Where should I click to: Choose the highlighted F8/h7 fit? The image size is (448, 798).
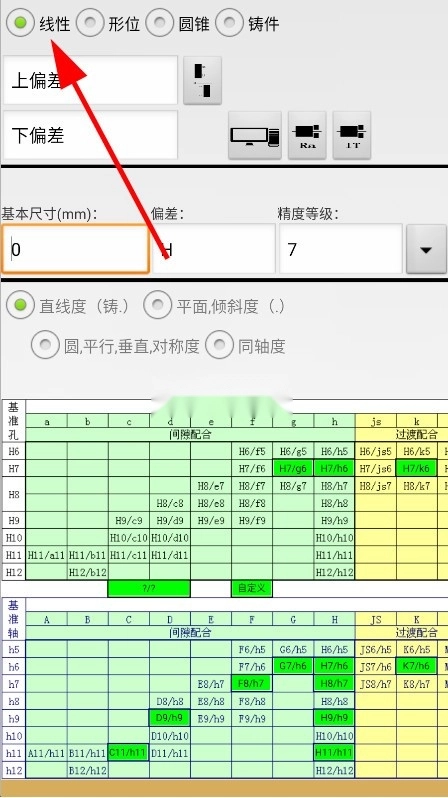tap(252, 683)
